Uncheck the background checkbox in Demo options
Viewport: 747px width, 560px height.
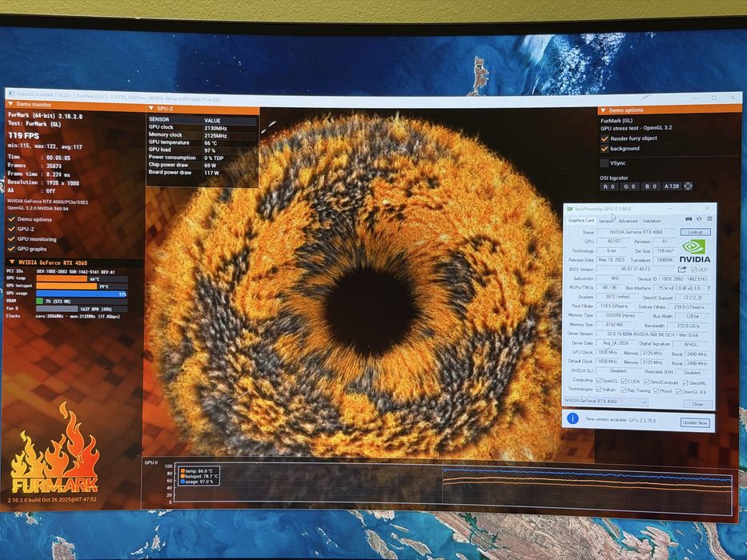[604, 149]
